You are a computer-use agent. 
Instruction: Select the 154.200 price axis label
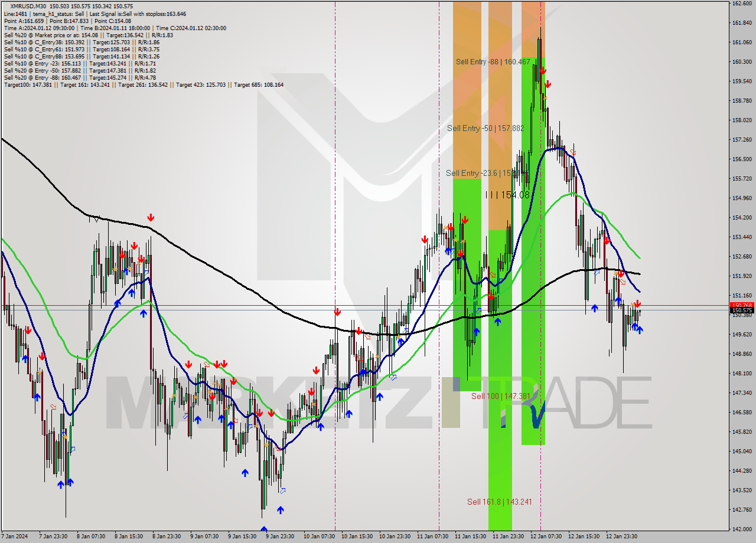[x=742, y=217]
